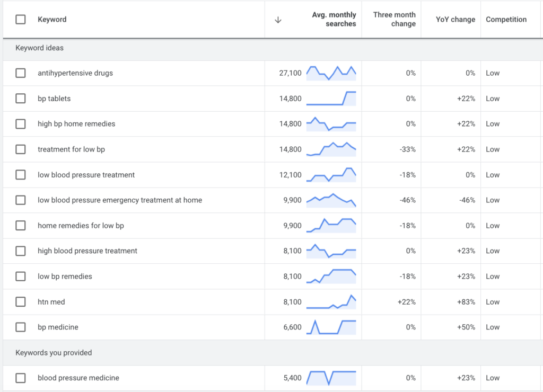
Task: Click the keyword blood pressure medicine
Action: (78, 378)
